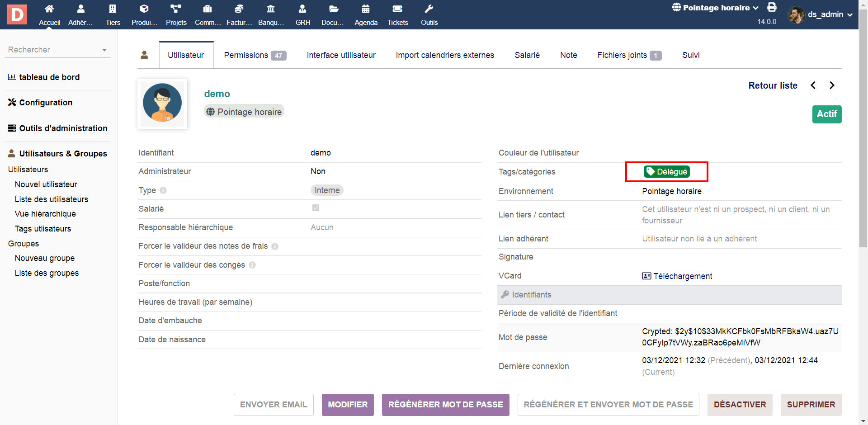
Task: Click the printer icon in top bar
Action: coord(772,7)
